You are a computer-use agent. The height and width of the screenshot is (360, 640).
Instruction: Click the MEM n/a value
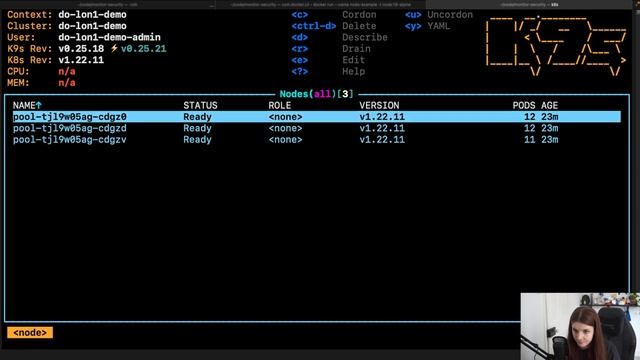click(67, 83)
